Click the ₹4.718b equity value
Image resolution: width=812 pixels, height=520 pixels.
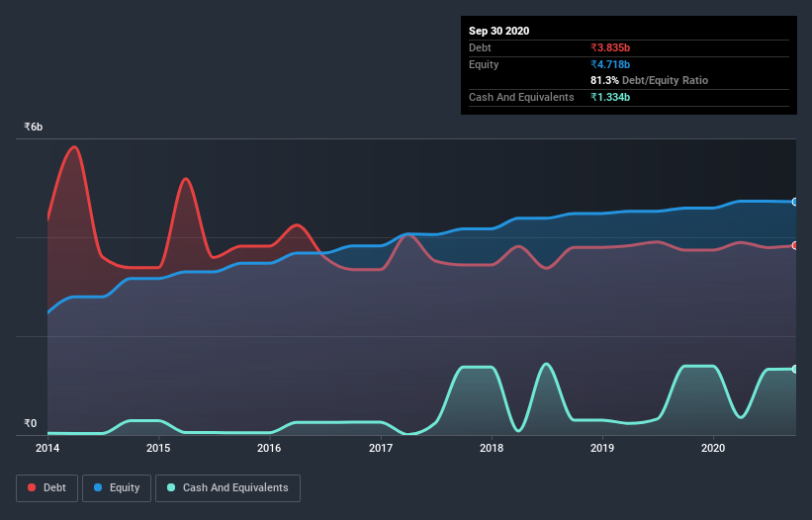tap(610, 64)
